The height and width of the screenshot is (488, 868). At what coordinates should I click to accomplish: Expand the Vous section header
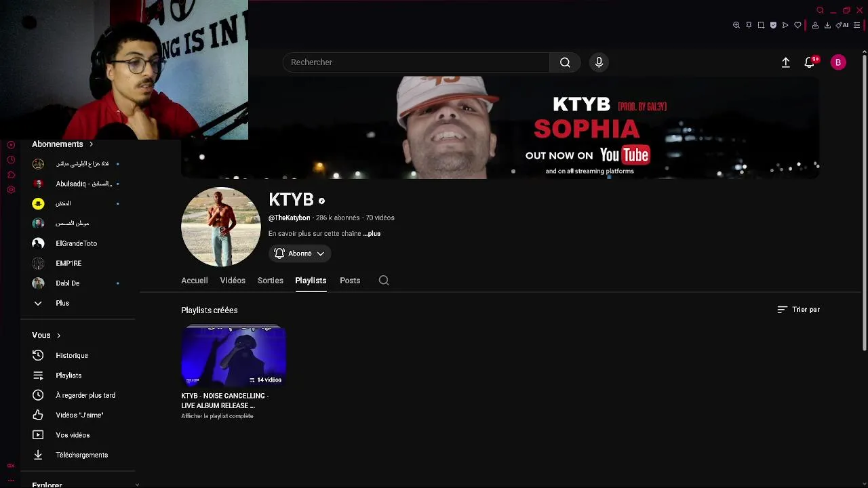[46, 335]
